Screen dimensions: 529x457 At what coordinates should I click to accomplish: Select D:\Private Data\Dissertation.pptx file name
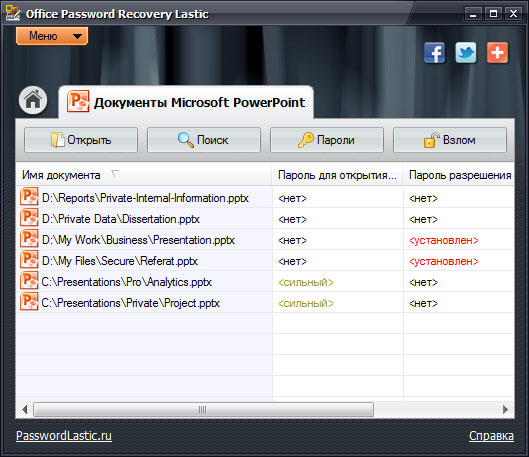click(x=121, y=219)
